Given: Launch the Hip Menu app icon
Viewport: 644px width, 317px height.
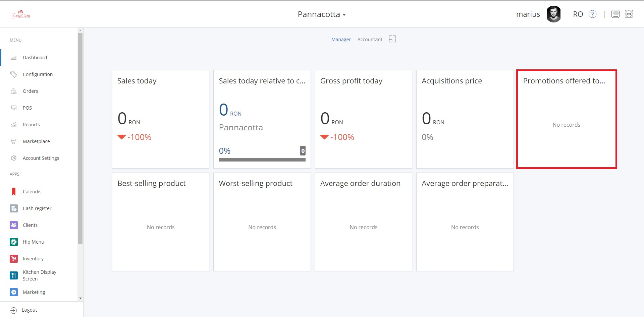Looking at the screenshot, I should [14, 242].
